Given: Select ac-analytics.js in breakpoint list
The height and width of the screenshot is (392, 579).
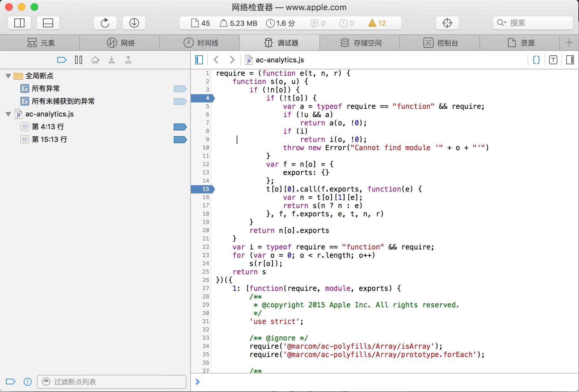Looking at the screenshot, I should click(x=95, y=114).
